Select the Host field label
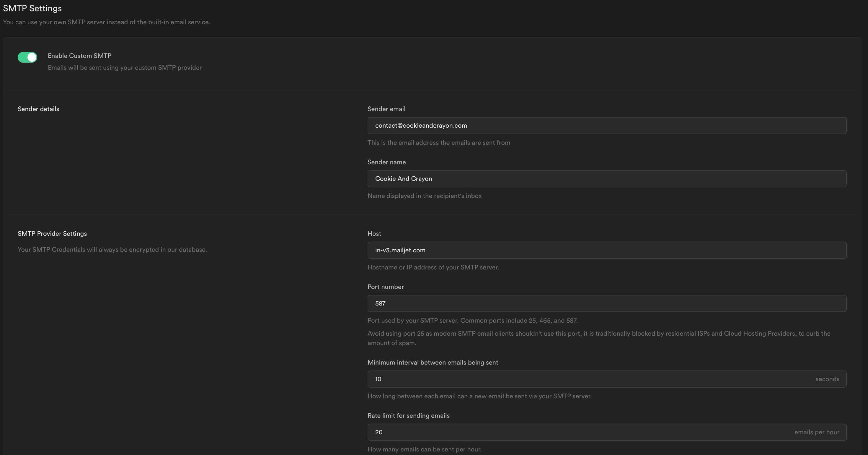 point(374,233)
